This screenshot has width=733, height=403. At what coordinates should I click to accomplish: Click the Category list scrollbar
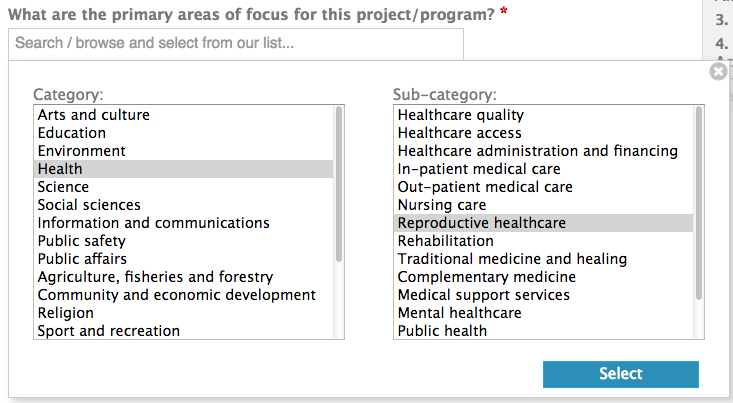[x=339, y=185]
